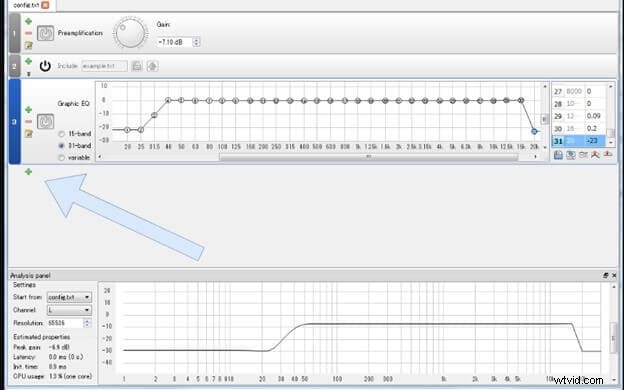Click the -7.10 dB gain field
This screenshot has height=390, width=624.
(x=175, y=42)
